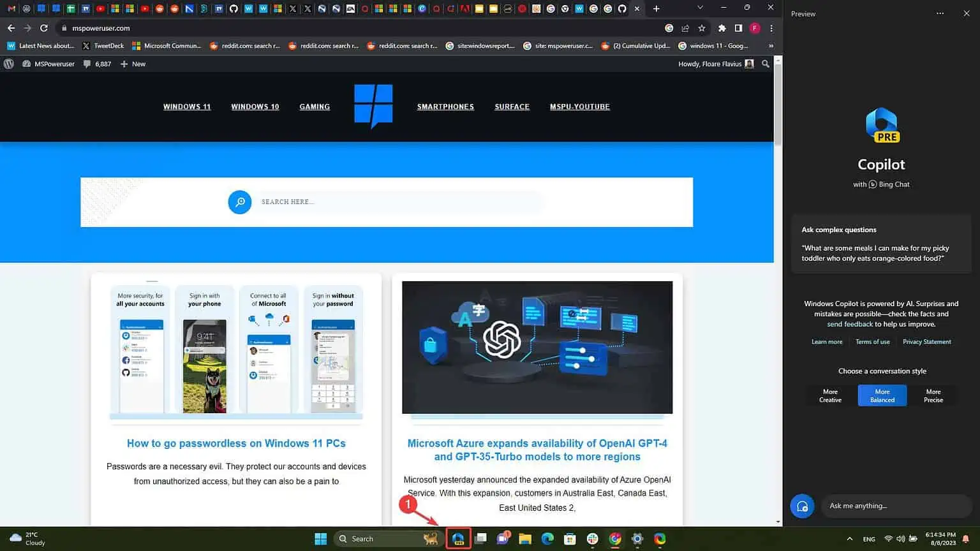Click the MSPoweruser Windows logo in header

(x=373, y=106)
